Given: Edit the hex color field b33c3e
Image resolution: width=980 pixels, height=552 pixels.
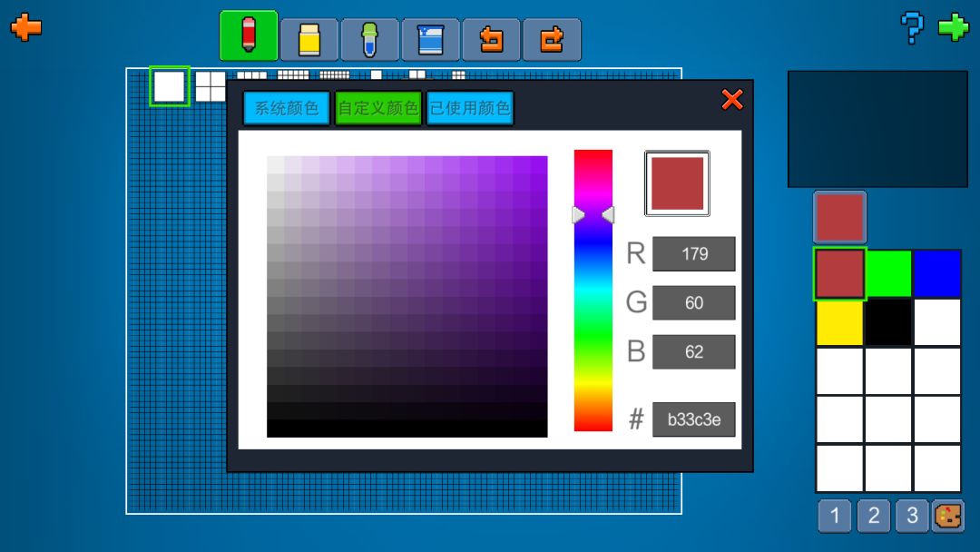Looking at the screenshot, I should coord(694,419).
